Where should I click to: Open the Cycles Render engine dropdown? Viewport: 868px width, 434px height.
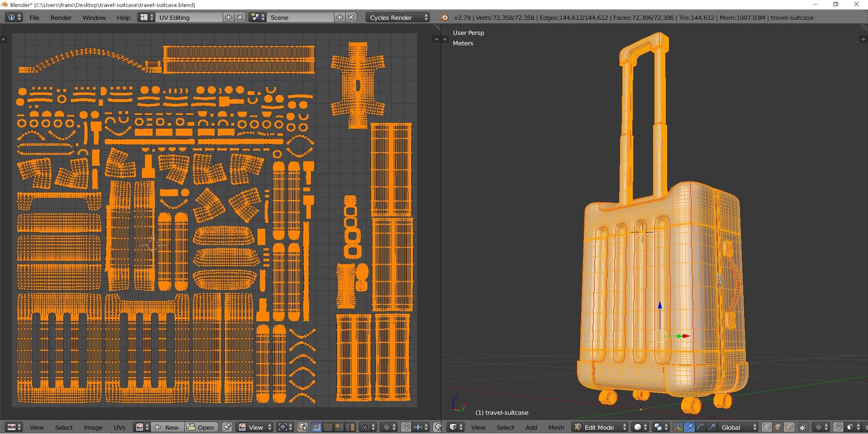pos(398,17)
